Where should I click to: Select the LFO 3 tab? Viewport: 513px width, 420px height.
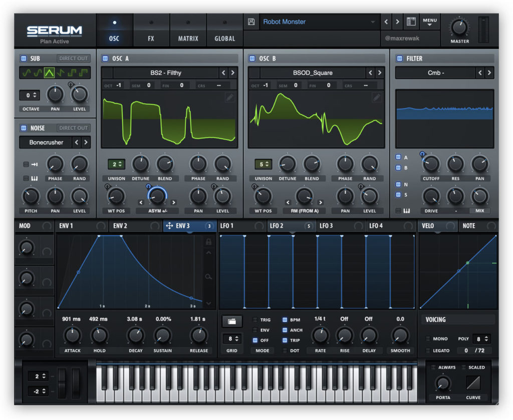click(327, 226)
